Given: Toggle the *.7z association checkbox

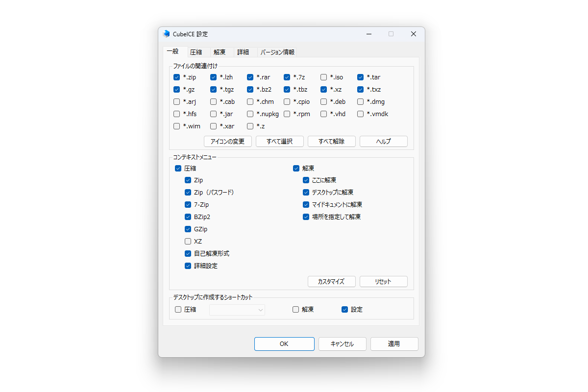Looking at the screenshot, I should pyautogui.click(x=287, y=77).
